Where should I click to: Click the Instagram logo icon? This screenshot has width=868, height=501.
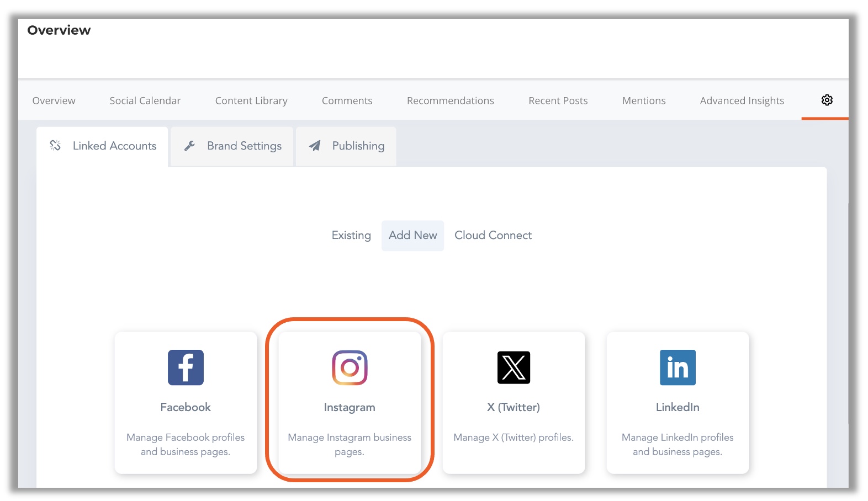click(350, 367)
